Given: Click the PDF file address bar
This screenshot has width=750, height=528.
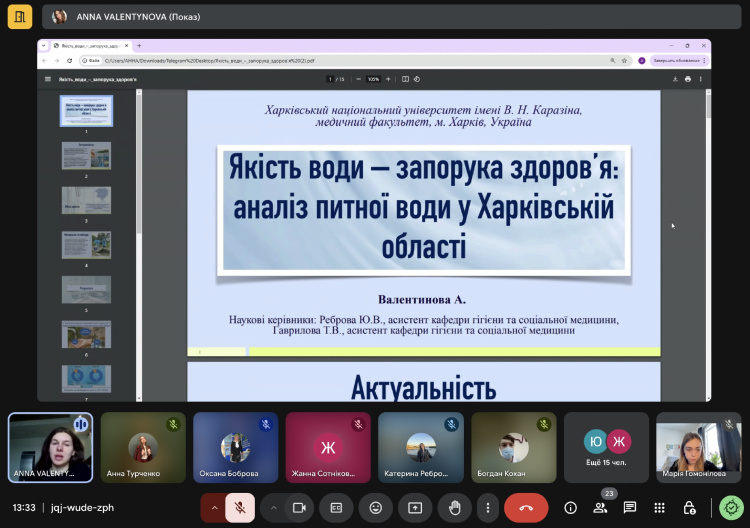Looking at the screenshot, I should pos(354,61).
